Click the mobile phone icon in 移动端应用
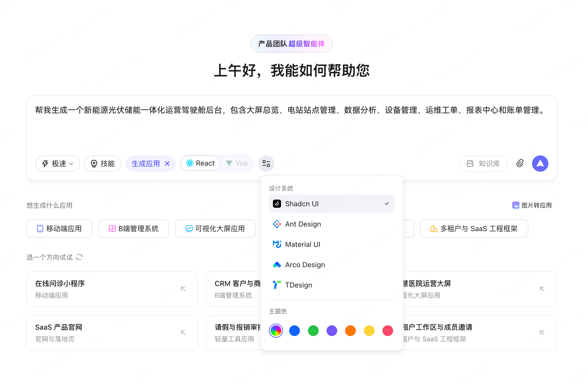Screen dimensions: 588x384 [x=40, y=229]
